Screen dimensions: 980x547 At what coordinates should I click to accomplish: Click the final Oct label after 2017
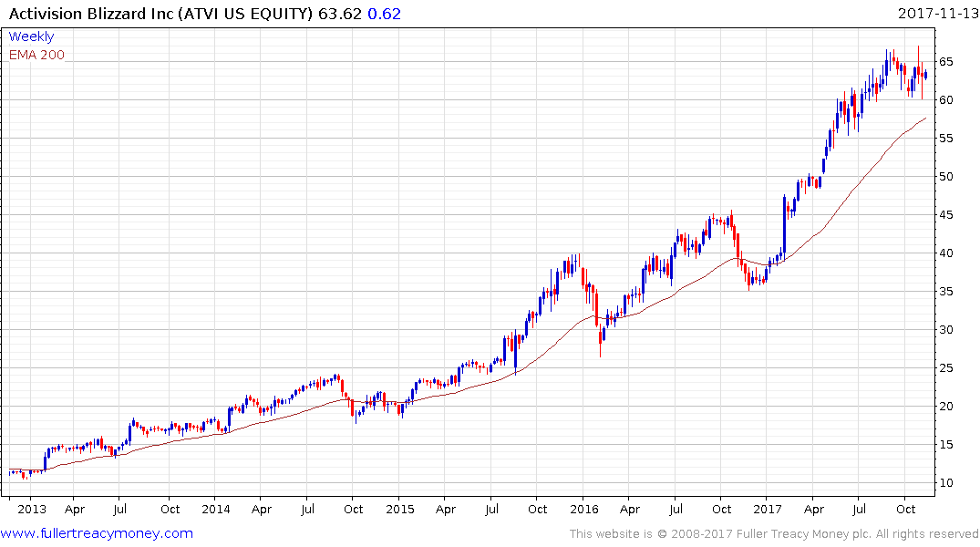[905, 509]
